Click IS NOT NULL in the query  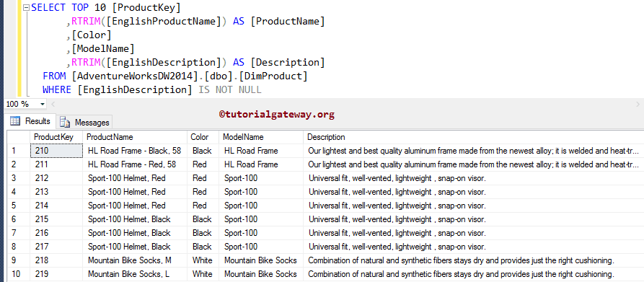[229, 89]
